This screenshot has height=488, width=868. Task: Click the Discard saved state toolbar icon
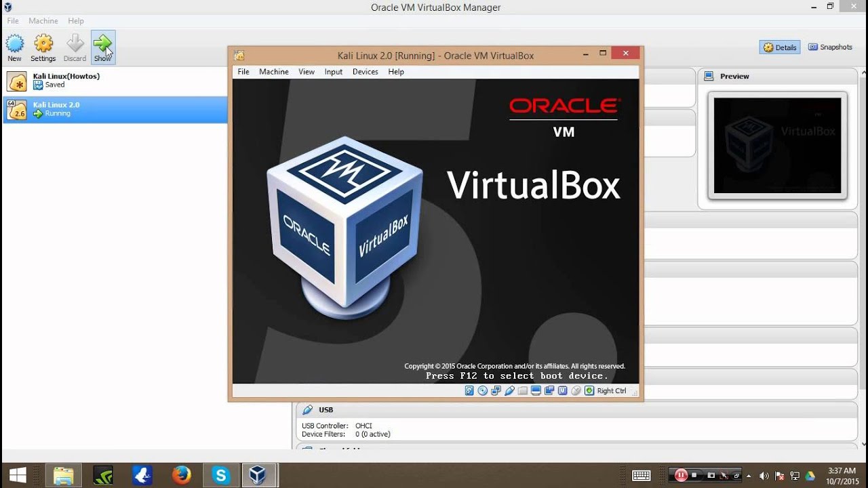coord(75,47)
